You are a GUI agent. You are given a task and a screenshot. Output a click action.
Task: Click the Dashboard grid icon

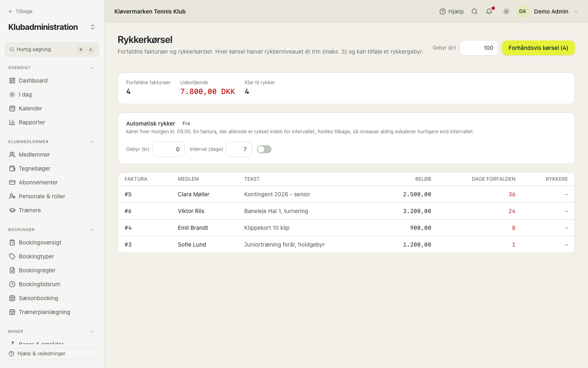(x=12, y=81)
